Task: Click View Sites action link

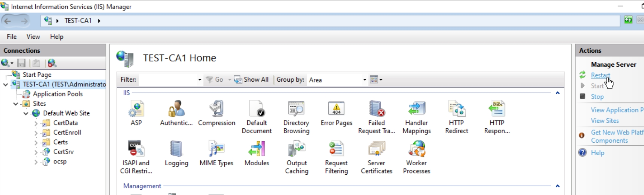Action: pos(605,120)
